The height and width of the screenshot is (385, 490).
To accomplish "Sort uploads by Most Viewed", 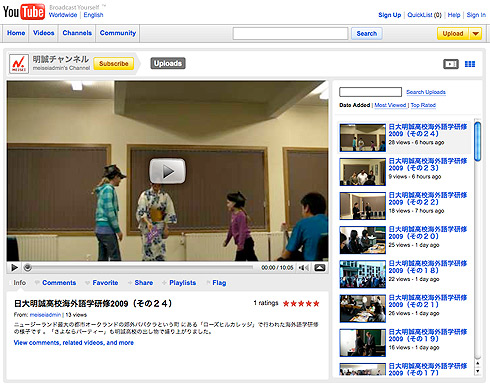I will [390, 105].
